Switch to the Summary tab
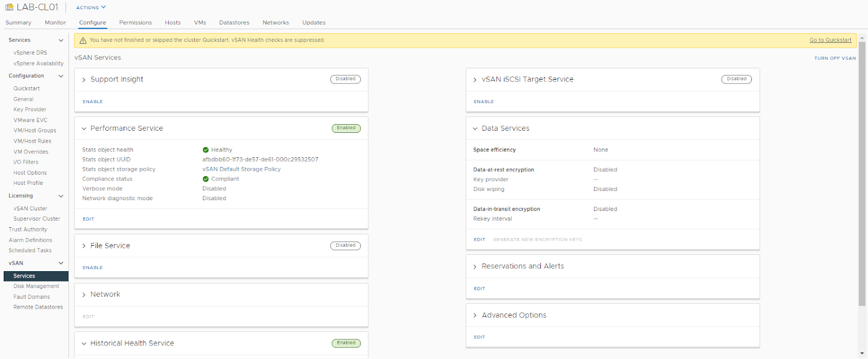 [x=18, y=23]
